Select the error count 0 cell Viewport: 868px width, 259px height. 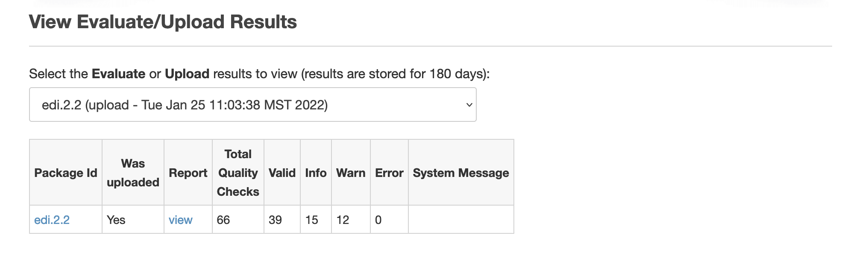(x=389, y=220)
